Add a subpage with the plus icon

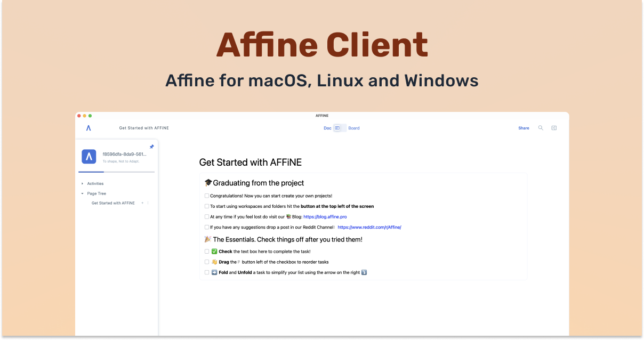(x=142, y=203)
